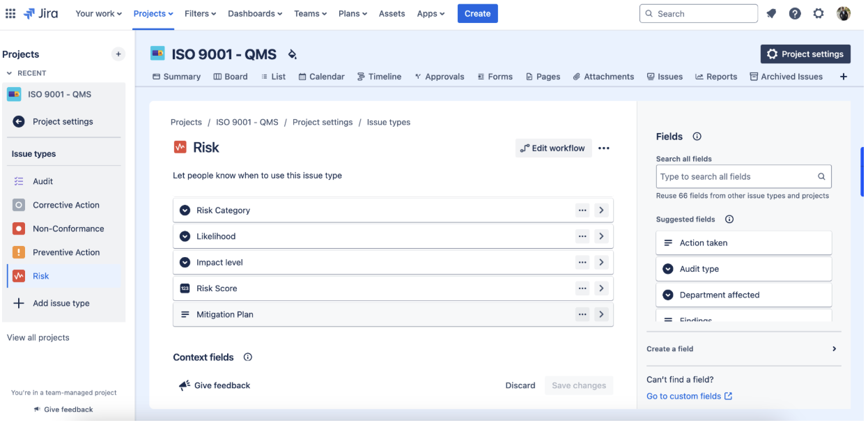Click the Type to search all fields input
868x425 pixels.
731,176
